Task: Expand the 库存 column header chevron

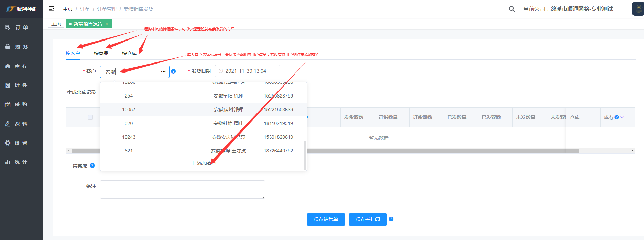Action: pos(622,117)
